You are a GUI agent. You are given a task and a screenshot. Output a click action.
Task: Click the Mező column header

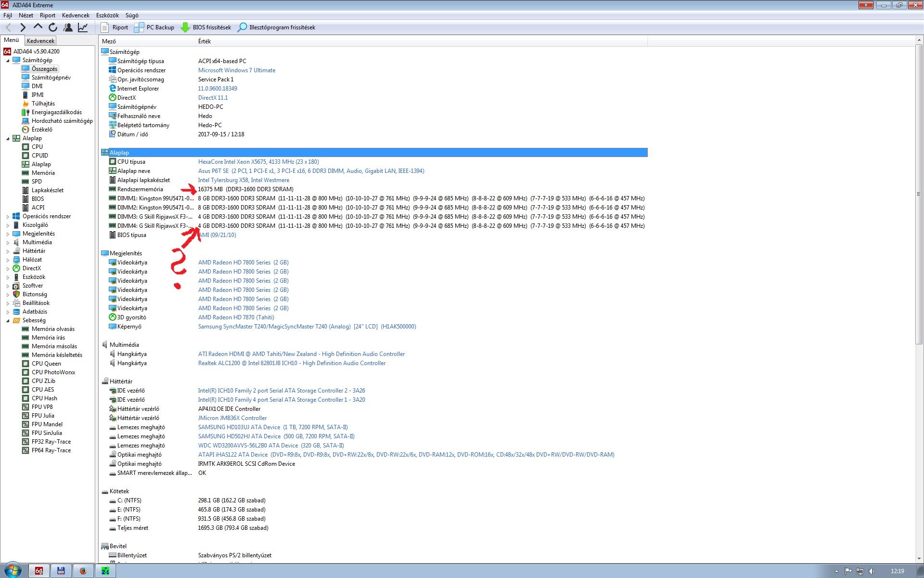tap(147, 41)
